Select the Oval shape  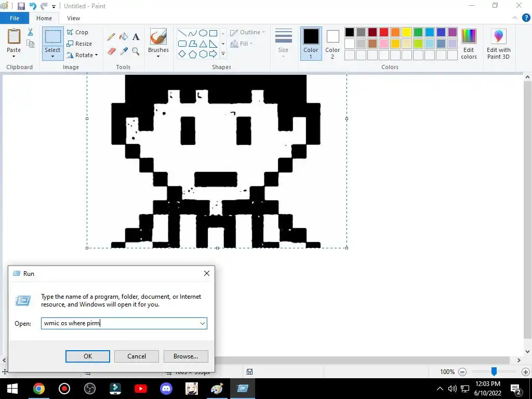click(203, 33)
